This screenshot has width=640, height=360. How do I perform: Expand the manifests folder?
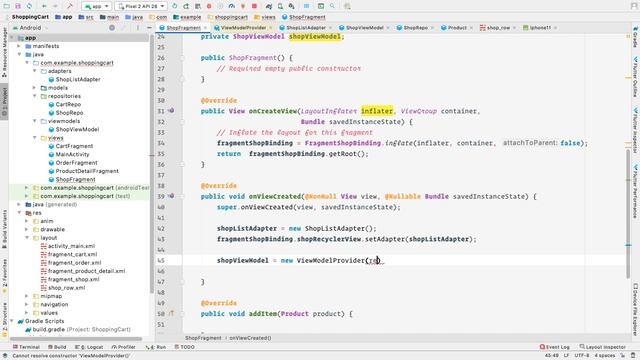(19, 46)
